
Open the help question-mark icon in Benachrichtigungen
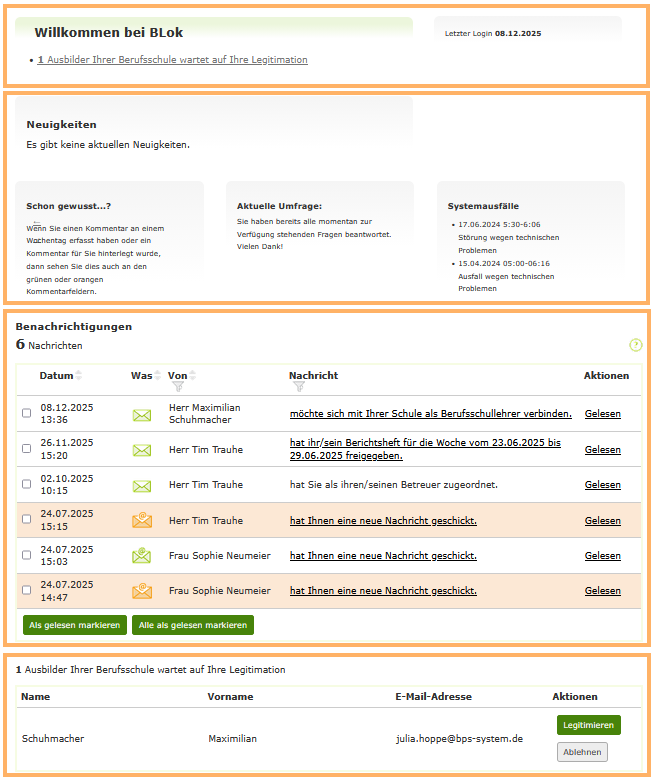[x=635, y=345]
